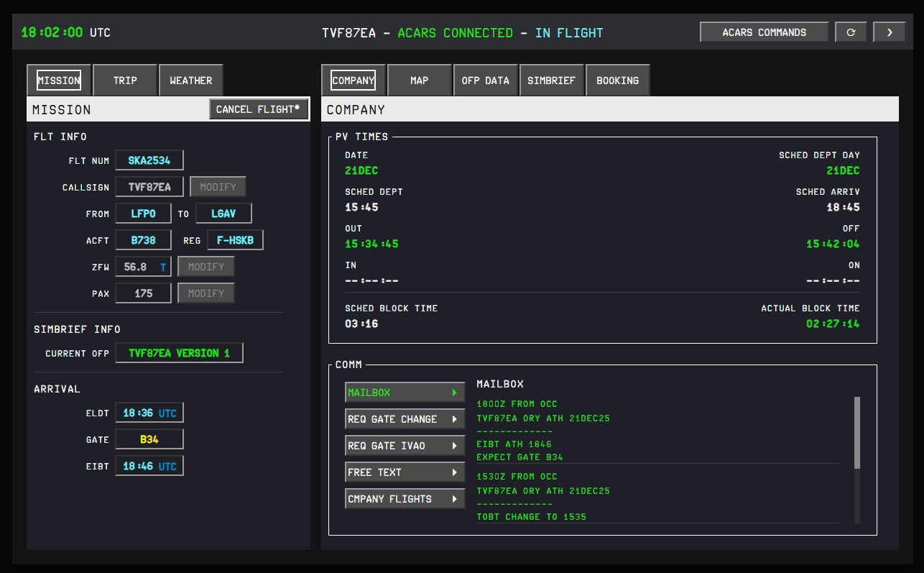This screenshot has height=573, width=924.
Task: Open CMPANY FLIGHTS list
Action: [x=405, y=499]
